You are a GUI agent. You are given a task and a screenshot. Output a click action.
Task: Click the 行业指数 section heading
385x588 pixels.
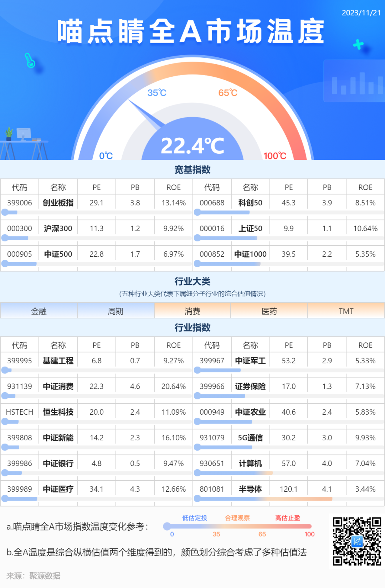click(192, 327)
